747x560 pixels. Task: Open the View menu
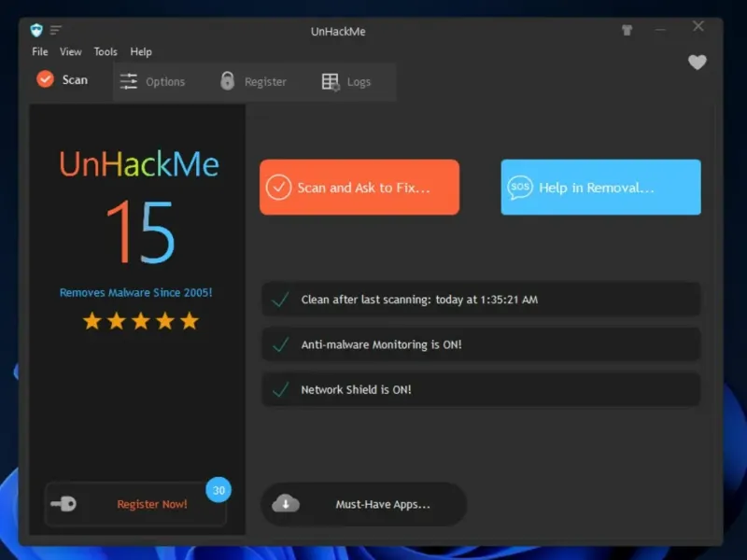coord(71,51)
